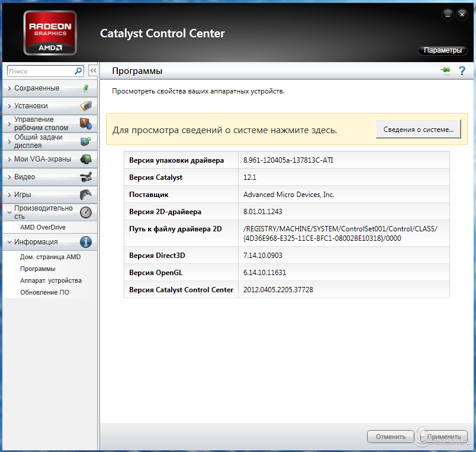Click the Сведения о системе button

[x=418, y=130]
